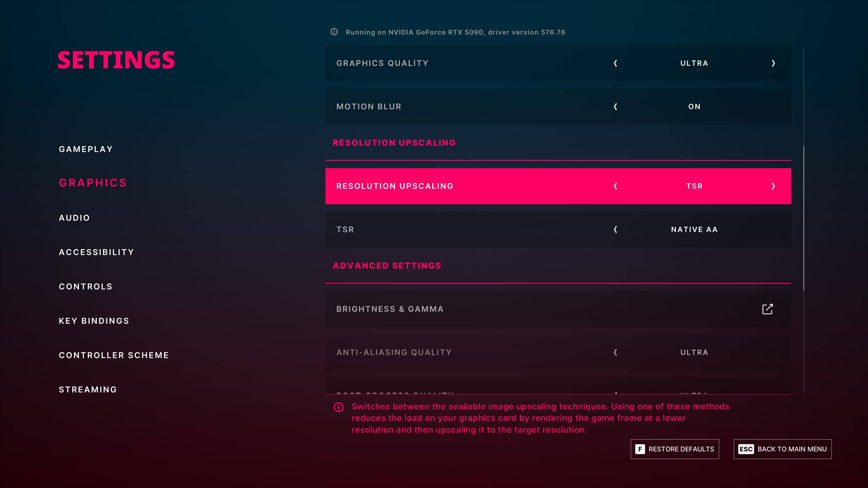The width and height of the screenshot is (868, 488).
Task: Click Graphics Quality right arrow
Action: coord(773,63)
